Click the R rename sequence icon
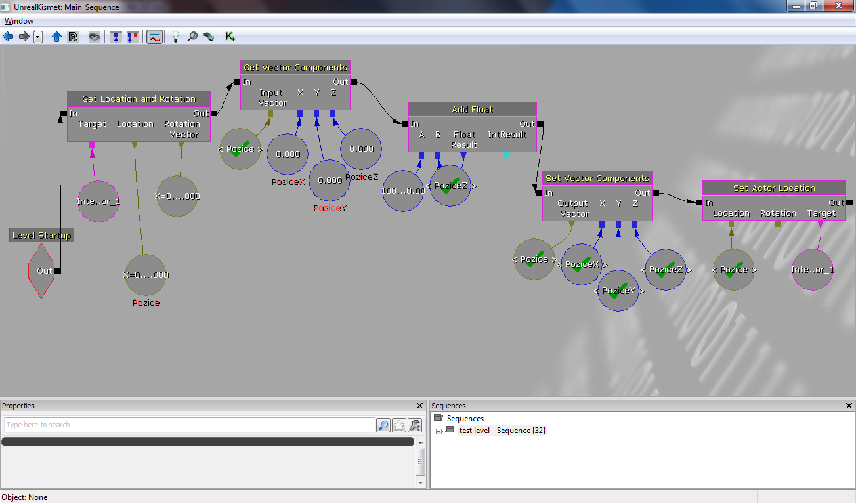 73,37
